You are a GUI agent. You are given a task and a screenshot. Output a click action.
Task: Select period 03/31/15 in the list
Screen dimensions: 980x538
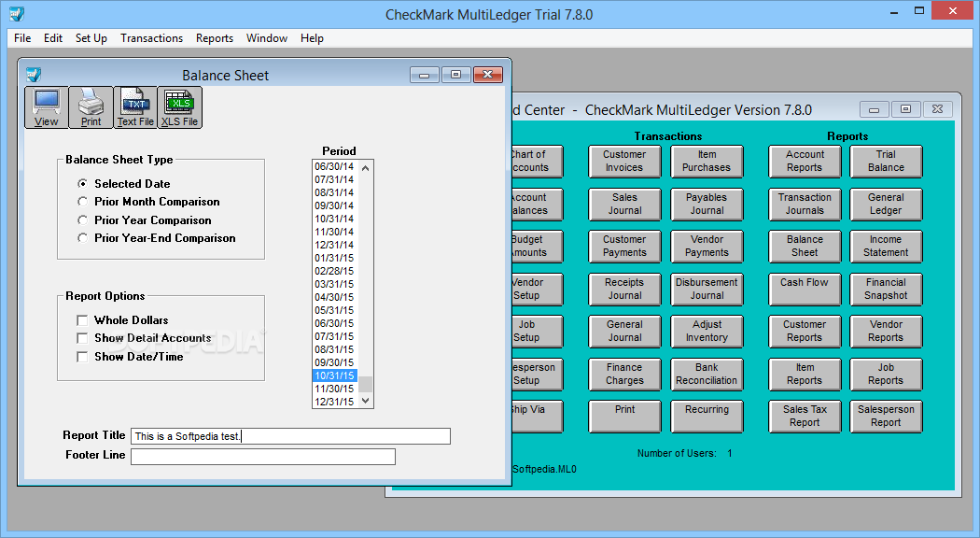tap(334, 284)
